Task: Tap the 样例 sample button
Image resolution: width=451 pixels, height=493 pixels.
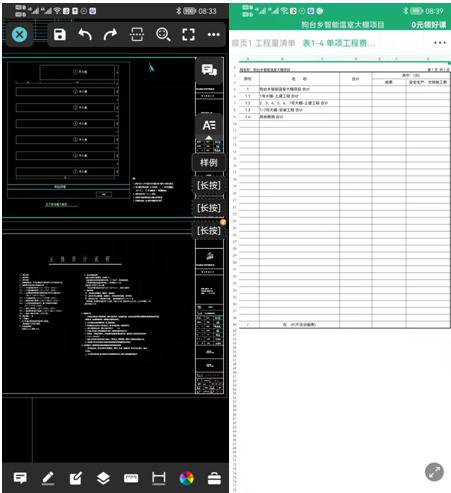Action: [209, 163]
